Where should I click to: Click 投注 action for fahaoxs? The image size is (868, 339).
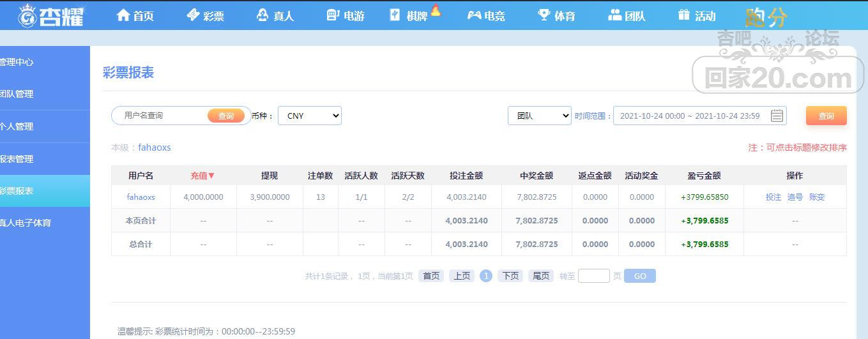pyautogui.click(x=773, y=197)
